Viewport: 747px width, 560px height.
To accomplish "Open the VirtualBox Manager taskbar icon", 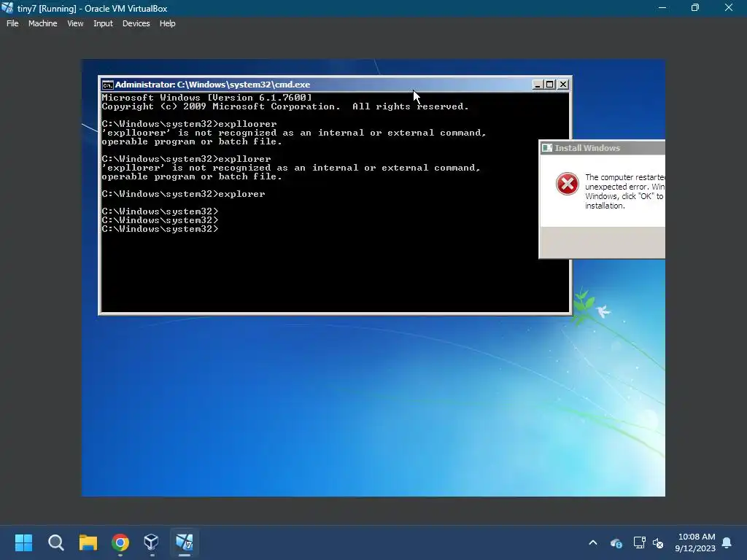I will tap(152, 542).
